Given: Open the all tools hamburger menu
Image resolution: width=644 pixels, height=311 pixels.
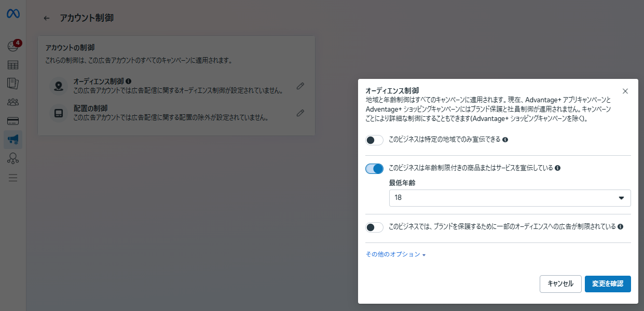Looking at the screenshot, I should [13, 178].
